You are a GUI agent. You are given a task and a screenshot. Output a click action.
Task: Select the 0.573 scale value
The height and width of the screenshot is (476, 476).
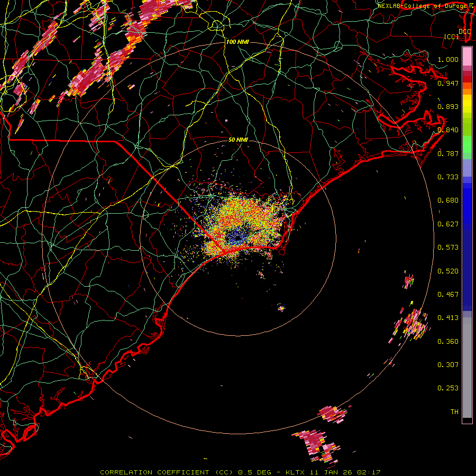point(448,248)
